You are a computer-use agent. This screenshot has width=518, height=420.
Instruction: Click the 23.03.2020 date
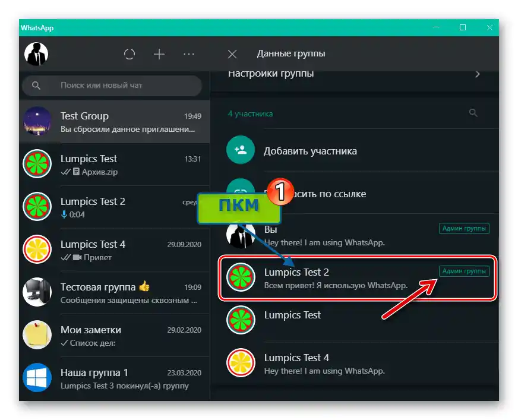pyautogui.click(x=184, y=372)
